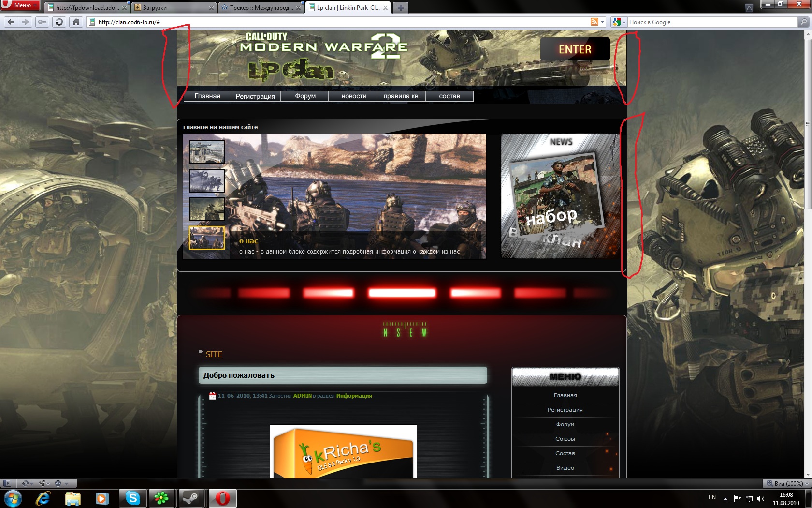Open правила кв in the site navigation
This screenshot has width=812, height=508.
[x=401, y=96]
